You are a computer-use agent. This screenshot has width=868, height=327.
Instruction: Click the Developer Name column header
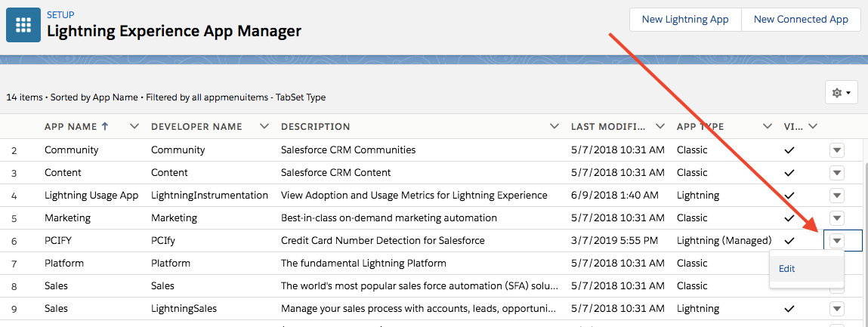tap(196, 127)
